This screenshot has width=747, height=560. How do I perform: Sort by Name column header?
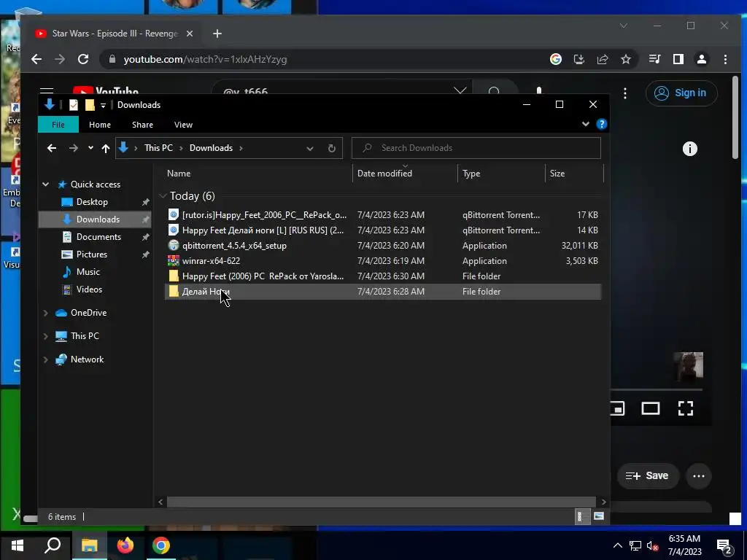[x=258, y=174]
